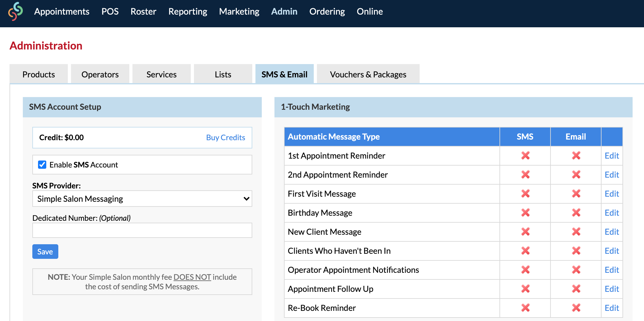The height and width of the screenshot is (321, 644).
Task: Open the Marketing menu
Action: click(x=239, y=11)
